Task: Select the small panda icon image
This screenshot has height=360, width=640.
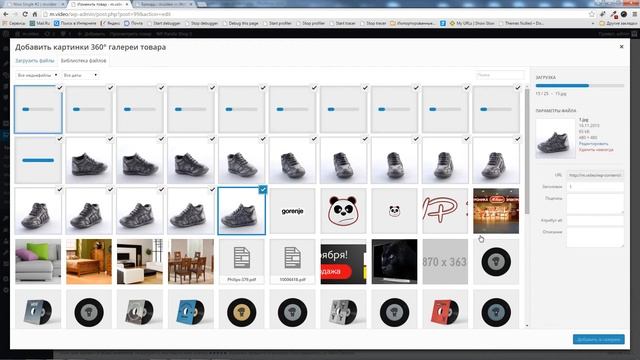Action: (x=394, y=211)
